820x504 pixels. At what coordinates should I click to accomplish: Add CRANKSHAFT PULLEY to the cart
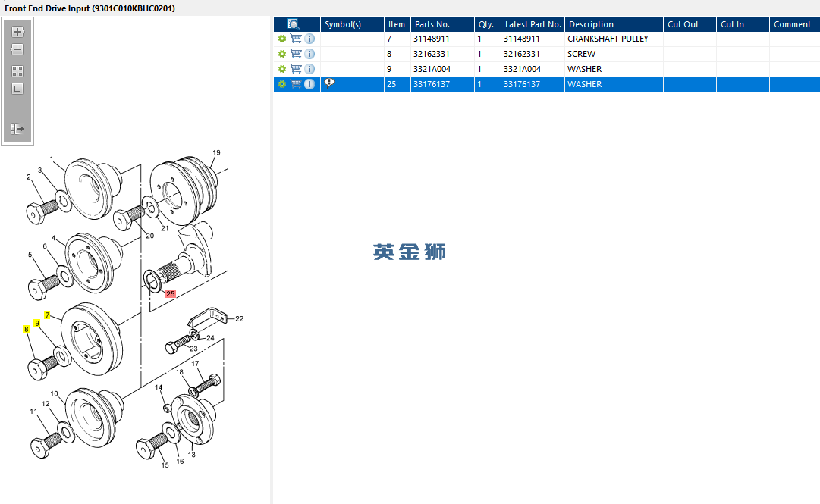pyautogui.click(x=296, y=39)
